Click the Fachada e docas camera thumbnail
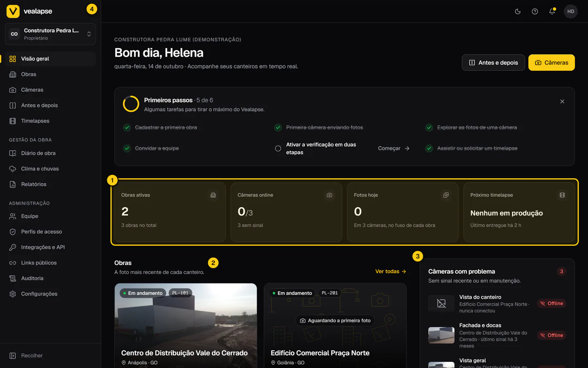This screenshot has height=368, width=588. 441,335
